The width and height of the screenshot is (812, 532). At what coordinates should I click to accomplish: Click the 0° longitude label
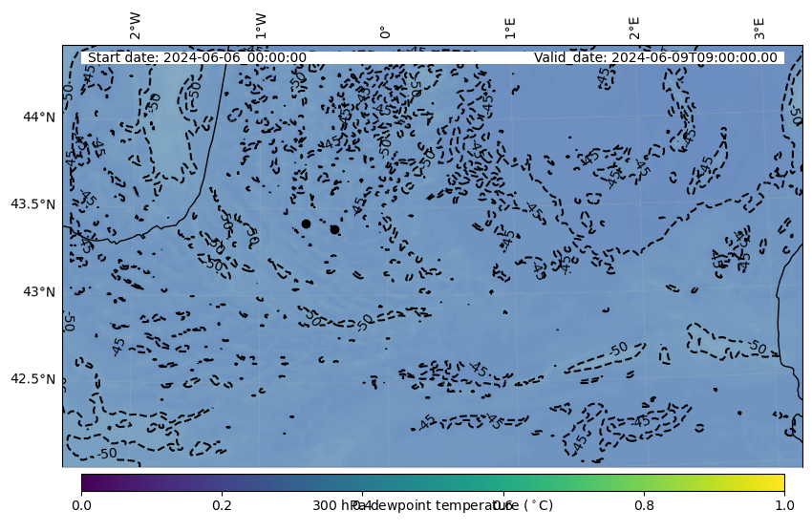pyautogui.click(x=385, y=32)
